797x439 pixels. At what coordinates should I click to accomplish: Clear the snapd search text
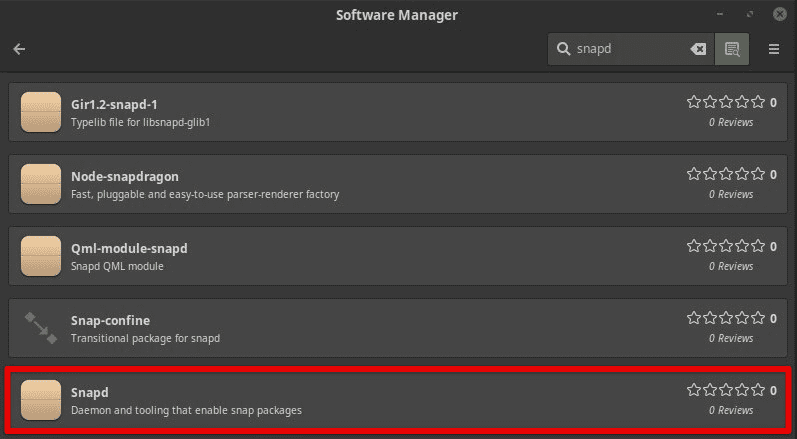[698, 49]
